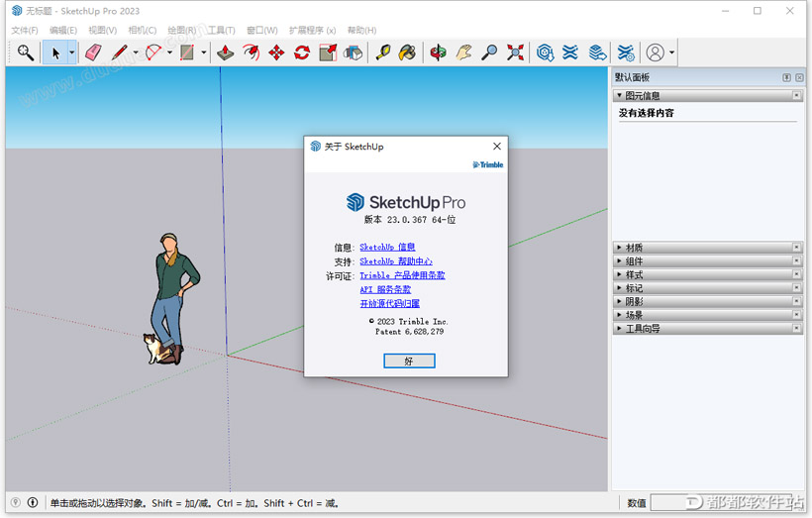Activate the Scale tool
The width and height of the screenshot is (812, 518).
point(328,52)
